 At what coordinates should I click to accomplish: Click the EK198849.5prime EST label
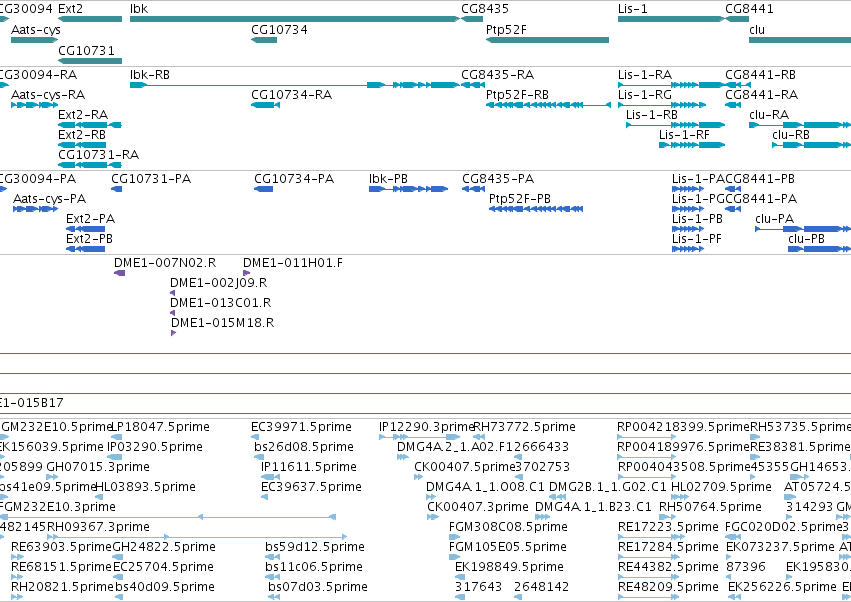tap(509, 567)
